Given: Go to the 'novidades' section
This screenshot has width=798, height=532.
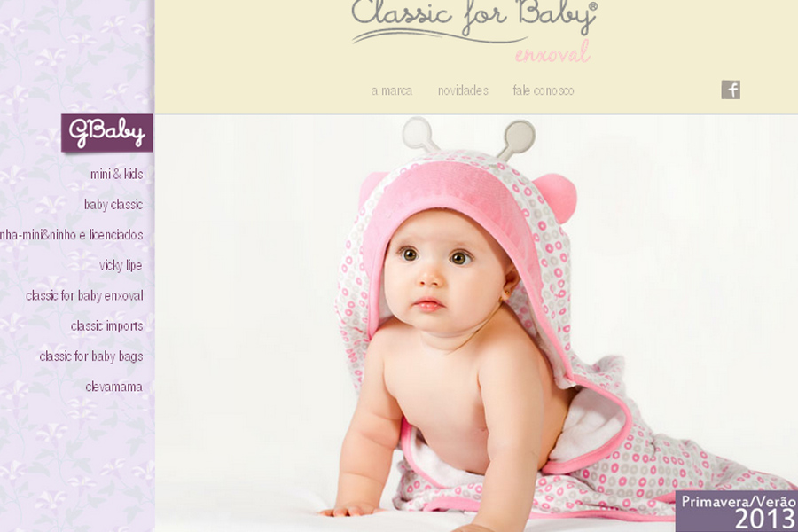Looking at the screenshot, I should [463, 90].
